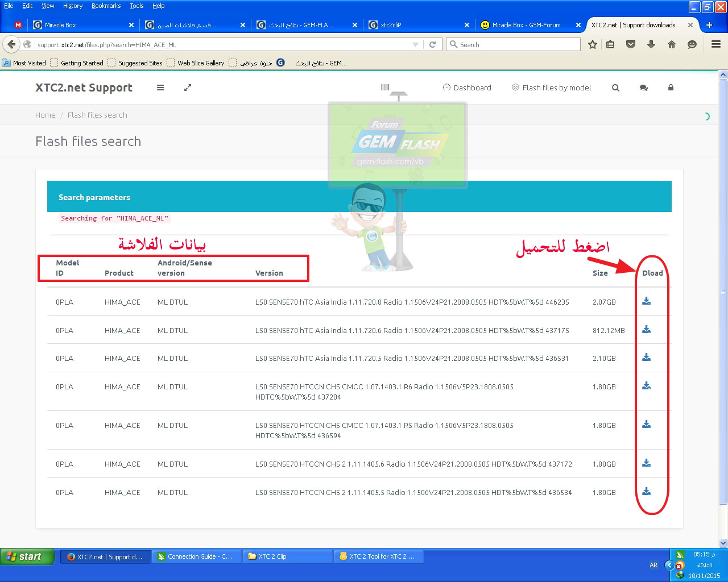Bookmark this page with the star icon
This screenshot has width=728, height=582.
click(x=592, y=44)
